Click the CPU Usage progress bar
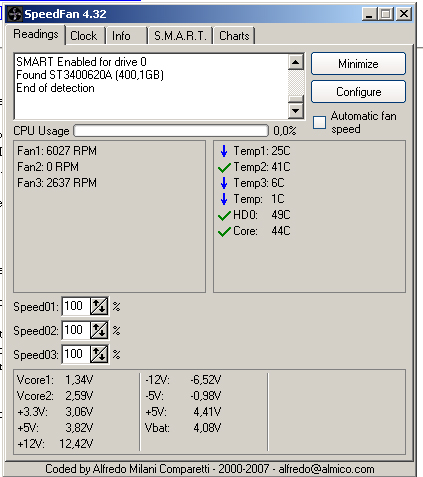423x477 pixels. (x=171, y=131)
